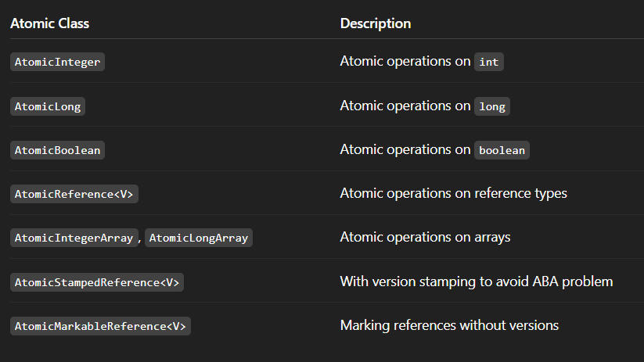Screen dimensions: 644x362
Task: Click the 'Atomic operations on reference types' text
Action: (453, 193)
